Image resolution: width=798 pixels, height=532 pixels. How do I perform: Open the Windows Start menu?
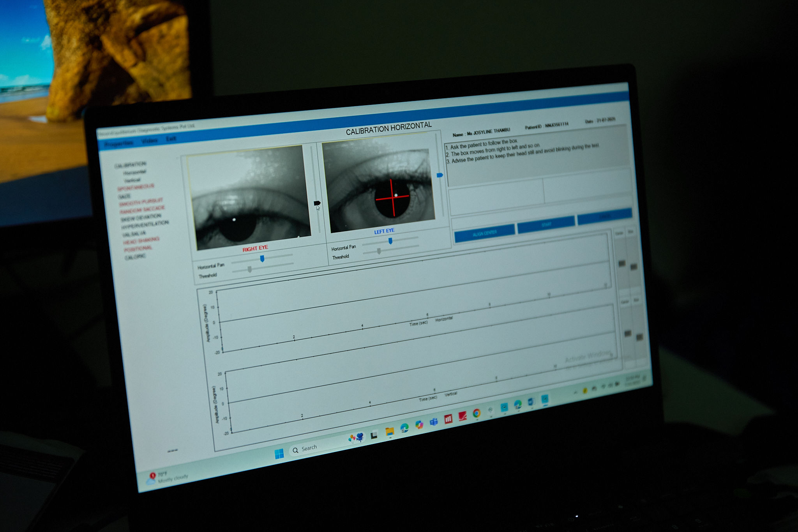click(279, 454)
